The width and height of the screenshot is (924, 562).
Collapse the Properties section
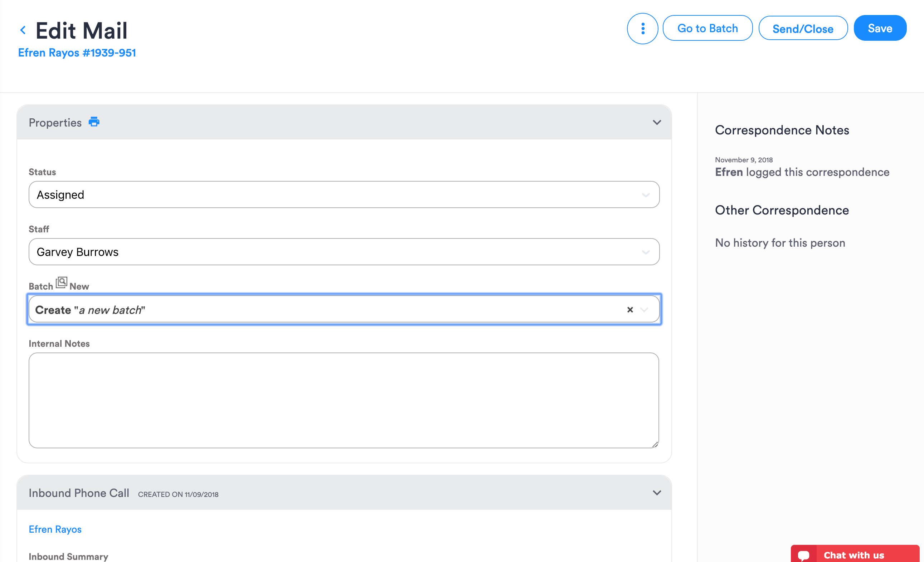point(657,122)
